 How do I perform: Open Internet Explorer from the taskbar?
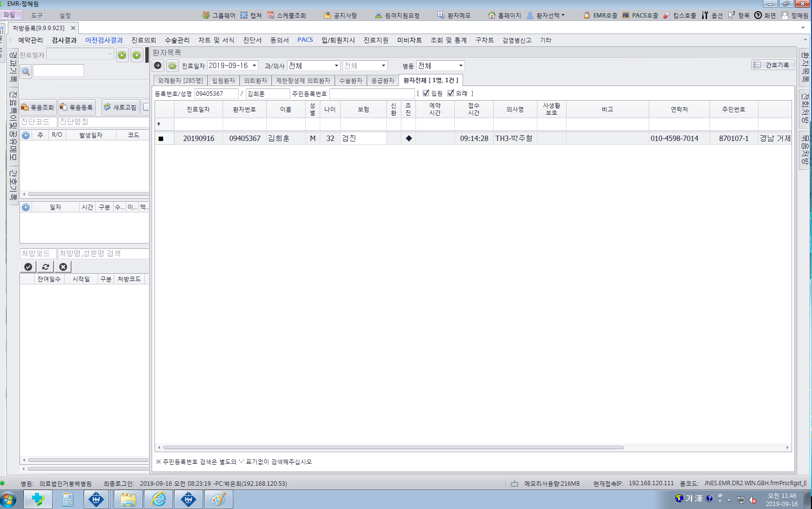click(x=158, y=499)
